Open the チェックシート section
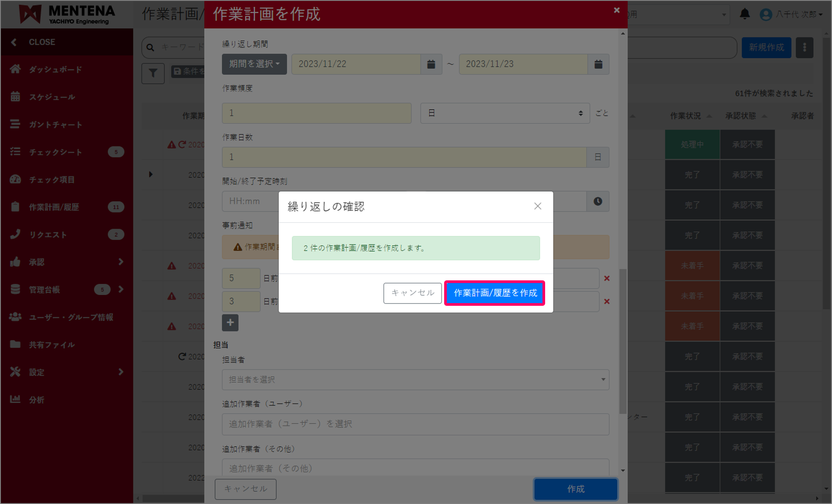The width and height of the screenshot is (832, 504). point(55,152)
